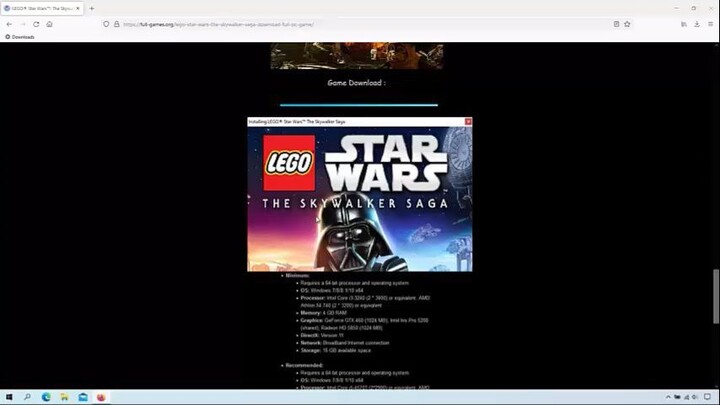The width and height of the screenshot is (720, 405).
Task: Click the padlock site security icon
Action: click(x=117, y=24)
